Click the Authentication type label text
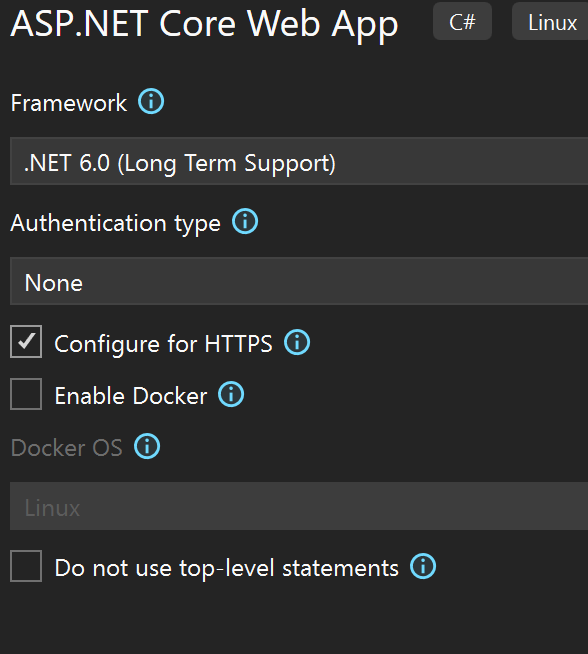Viewport: 588px width, 654px height. [x=116, y=224]
